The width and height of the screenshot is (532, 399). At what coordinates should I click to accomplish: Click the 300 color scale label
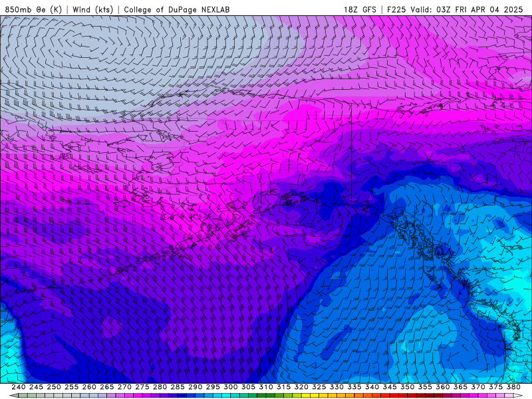231,387
